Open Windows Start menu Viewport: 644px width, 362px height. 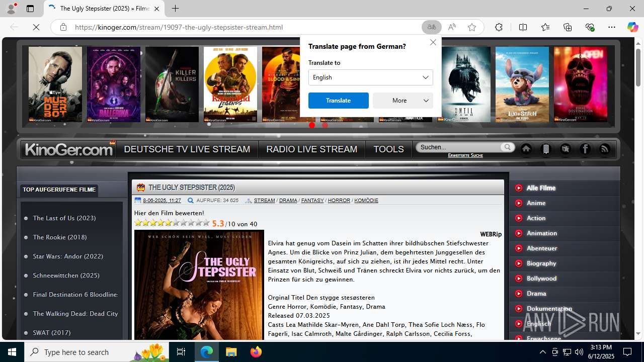12,352
